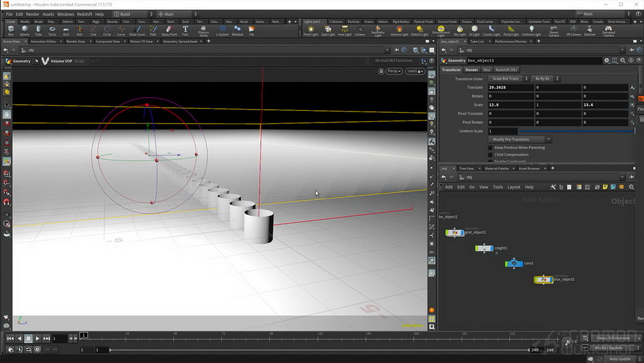
Task: Select the Spray Paint tool
Action: pyautogui.click(x=169, y=31)
